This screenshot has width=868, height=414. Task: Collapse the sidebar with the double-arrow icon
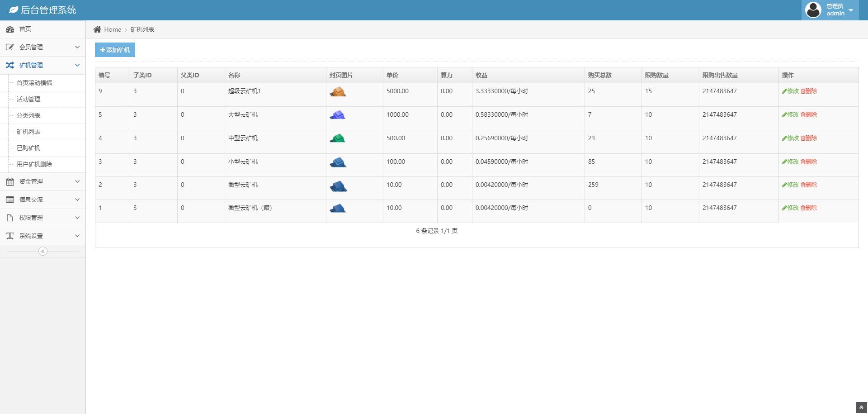[x=43, y=251]
